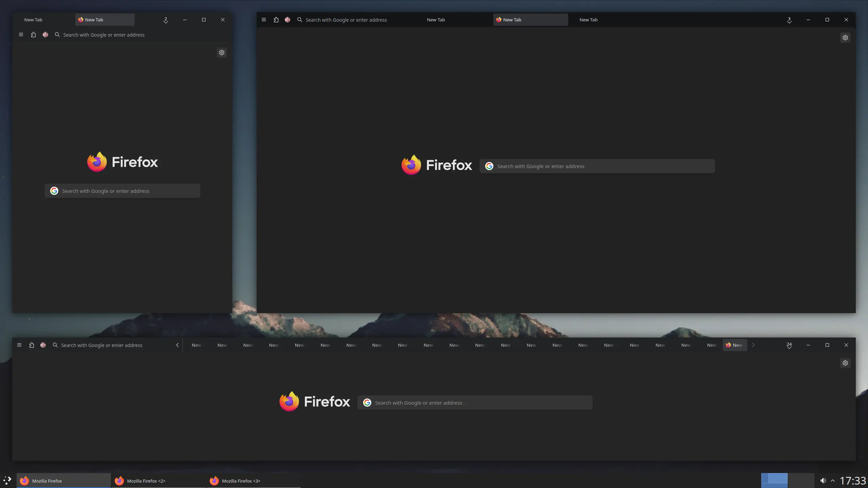Open settings gear in top-right window

(845, 38)
